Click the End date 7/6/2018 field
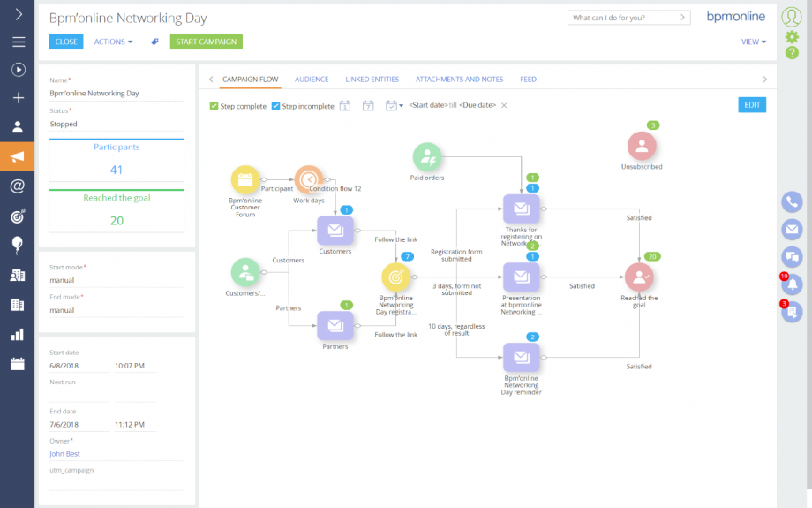812x508 pixels. [79, 424]
